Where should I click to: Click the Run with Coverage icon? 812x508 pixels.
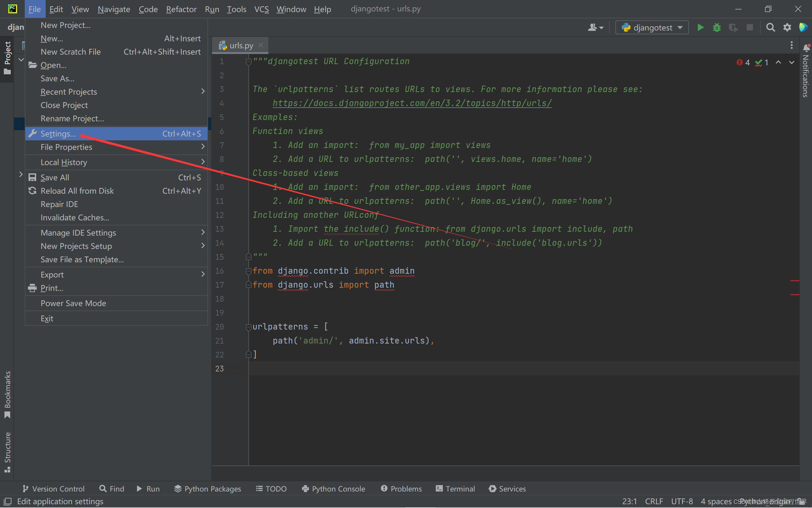pos(733,27)
